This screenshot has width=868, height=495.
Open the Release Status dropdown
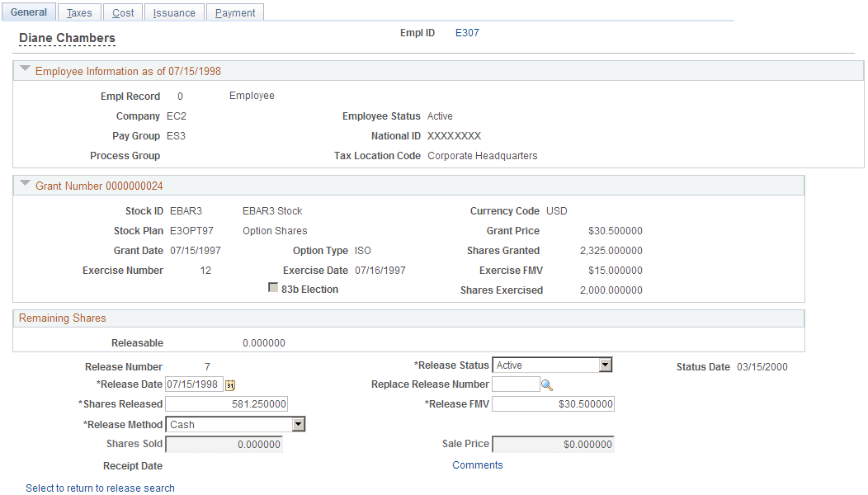coord(552,365)
